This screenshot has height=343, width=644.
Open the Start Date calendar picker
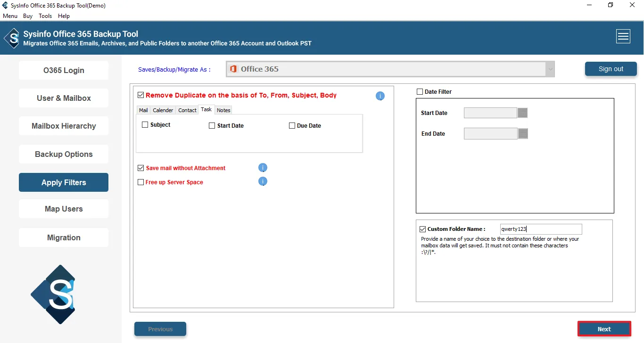point(522,113)
